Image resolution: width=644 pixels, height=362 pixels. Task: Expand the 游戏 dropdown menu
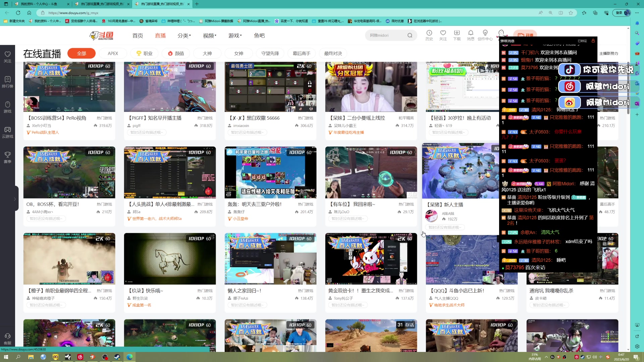[x=235, y=36]
